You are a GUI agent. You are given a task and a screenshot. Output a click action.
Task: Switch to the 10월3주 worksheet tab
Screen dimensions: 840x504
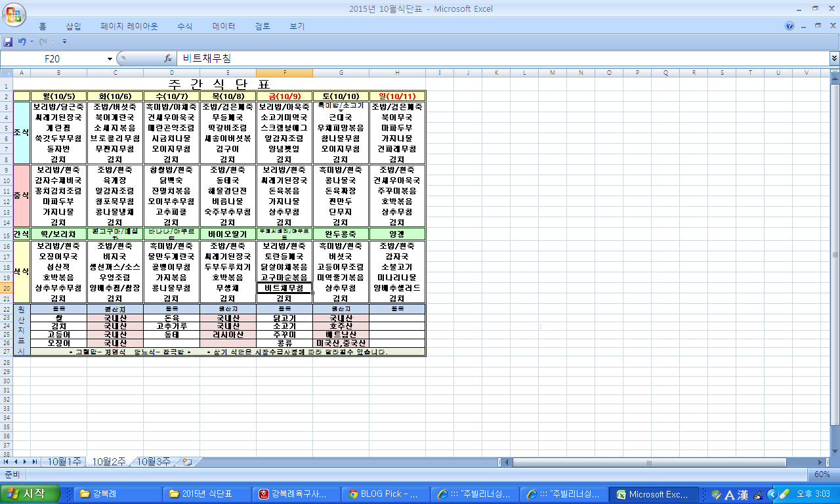tap(154, 462)
